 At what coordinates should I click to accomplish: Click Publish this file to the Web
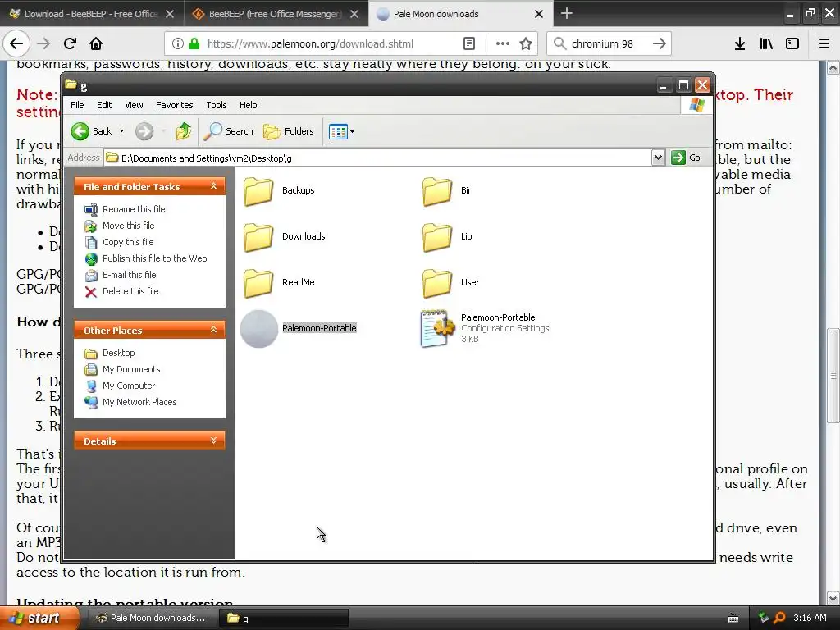[x=154, y=258]
